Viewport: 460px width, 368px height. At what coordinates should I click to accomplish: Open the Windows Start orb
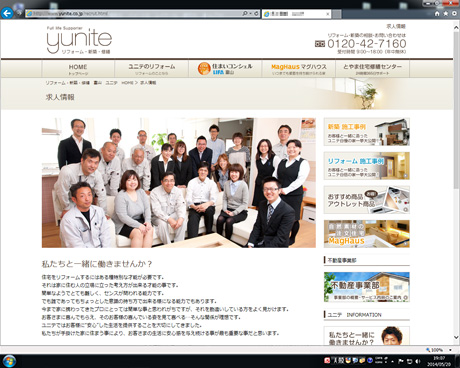click(x=9, y=361)
